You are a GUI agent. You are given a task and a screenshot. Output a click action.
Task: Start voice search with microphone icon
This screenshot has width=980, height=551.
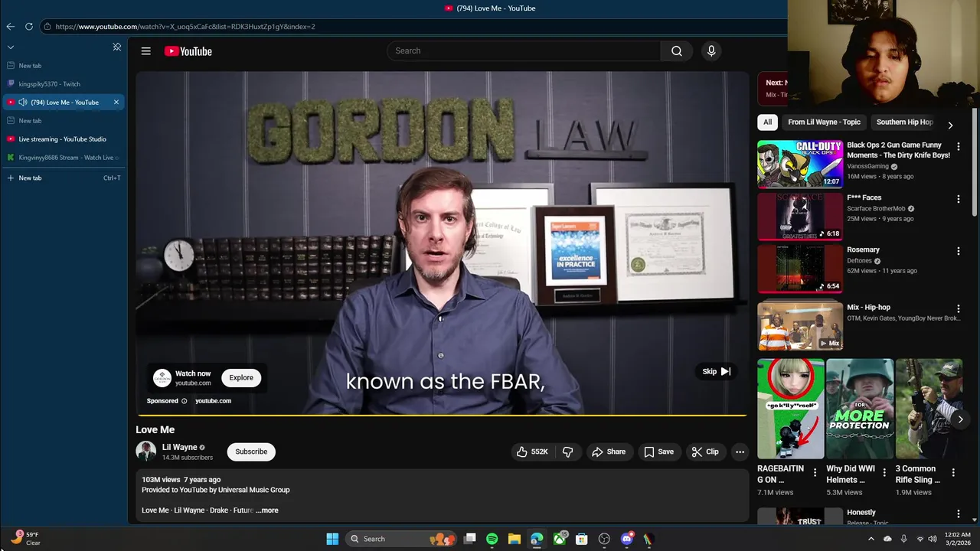coord(711,51)
